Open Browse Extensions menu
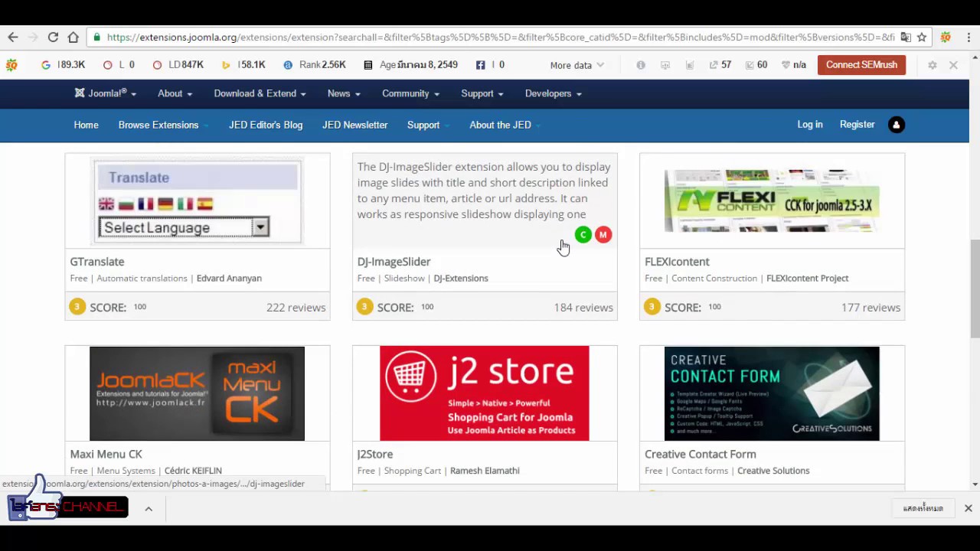The image size is (980, 551). 162,125
